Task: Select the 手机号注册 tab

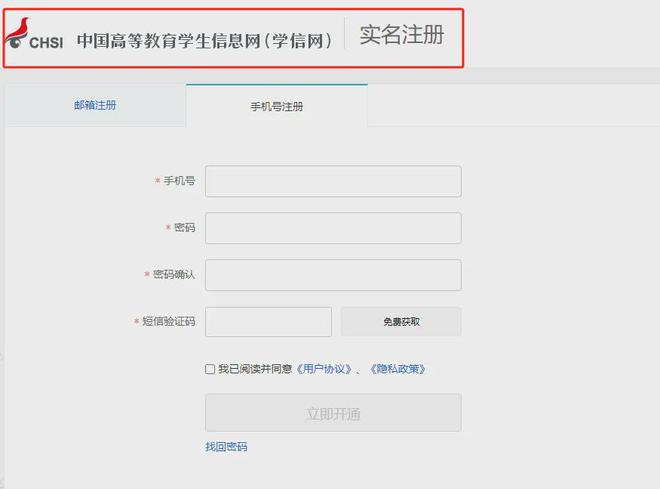Action: click(277, 106)
